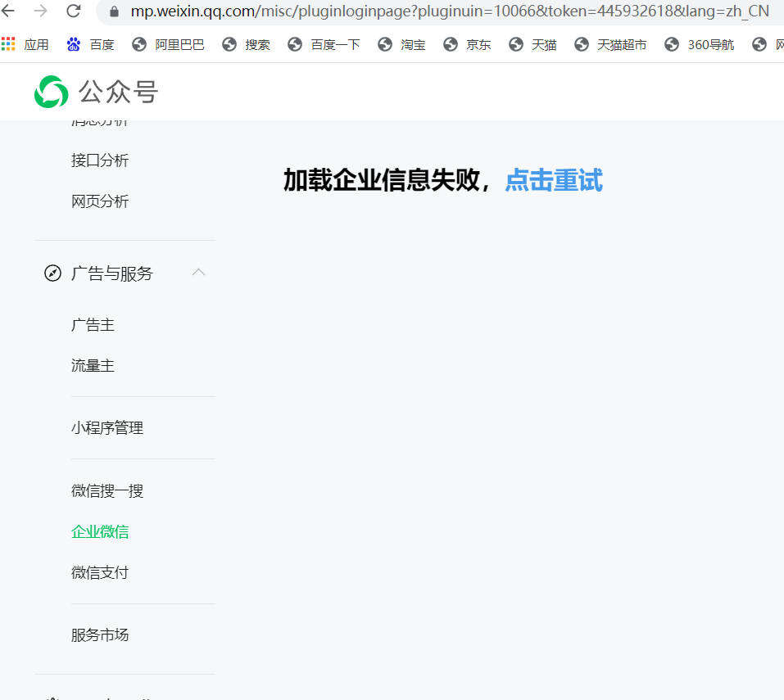Open 广告主 in the sidebar
The height and width of the screenshot is (700, 784).
(93, 325)
